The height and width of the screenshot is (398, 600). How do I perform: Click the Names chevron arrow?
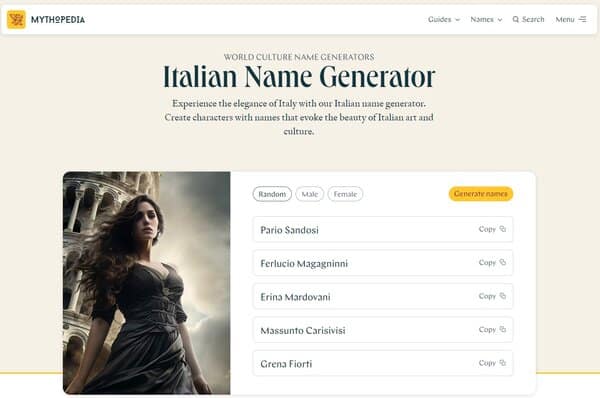click(500, 20)
